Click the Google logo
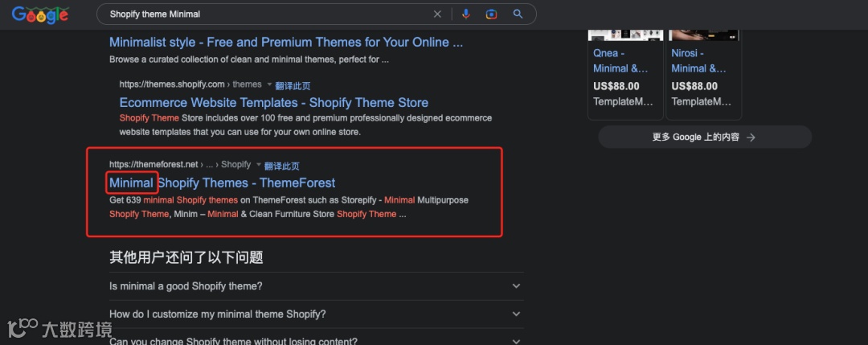This screenshot has width=868, height=345. (x=40, y=15)
